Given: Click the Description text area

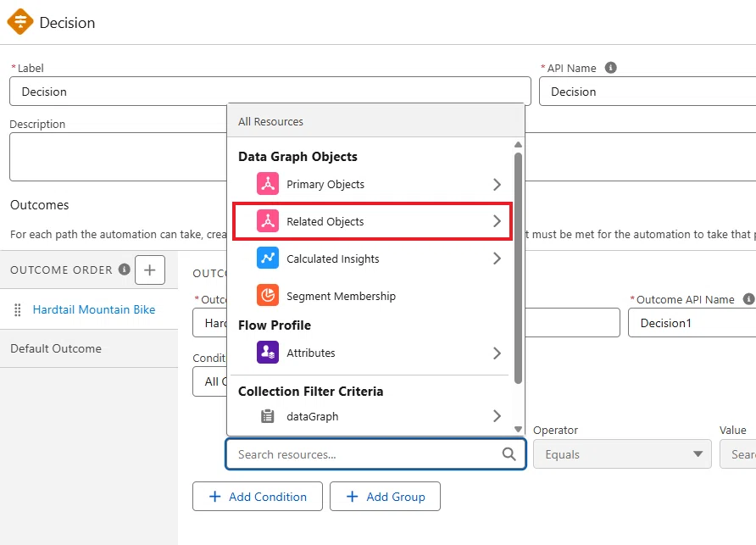Looking at the screenshot, I should 118,157.
